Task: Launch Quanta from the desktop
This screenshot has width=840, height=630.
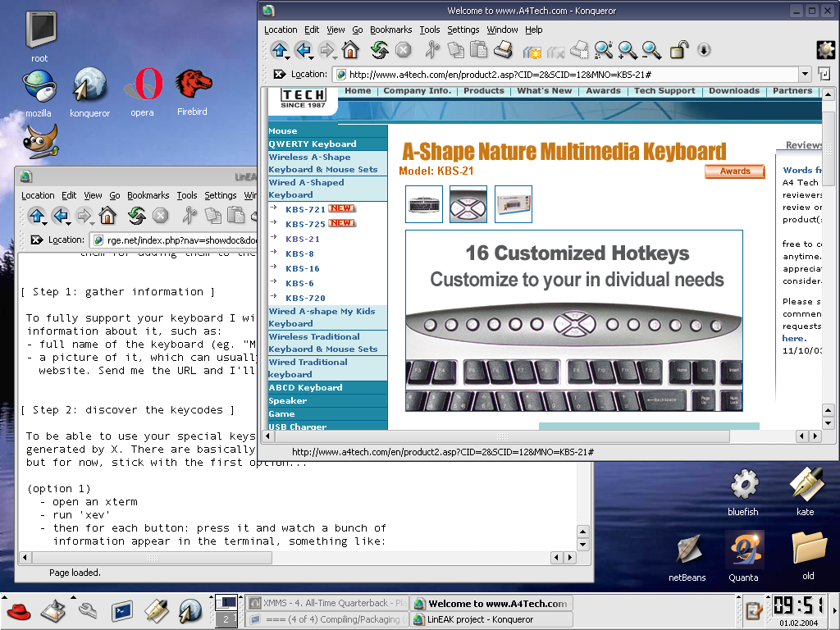Action: click(x=743, y=557)
